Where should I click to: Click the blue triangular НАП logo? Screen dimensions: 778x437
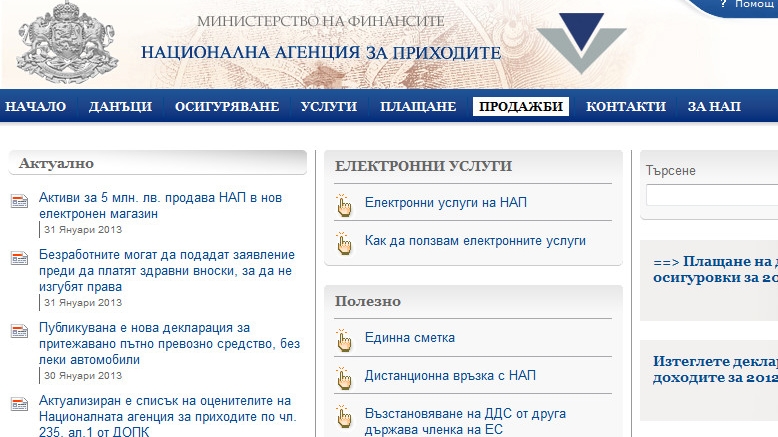click(x=581, y=43)
